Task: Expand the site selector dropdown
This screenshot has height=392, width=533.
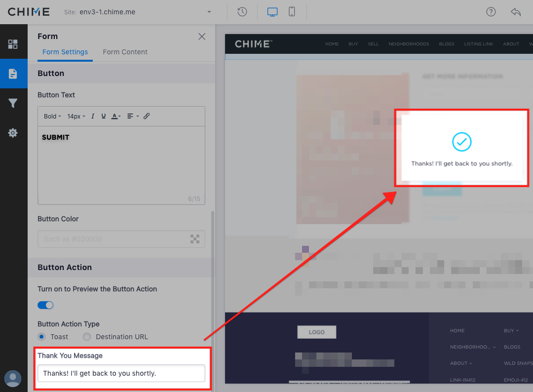Action: 209,12
